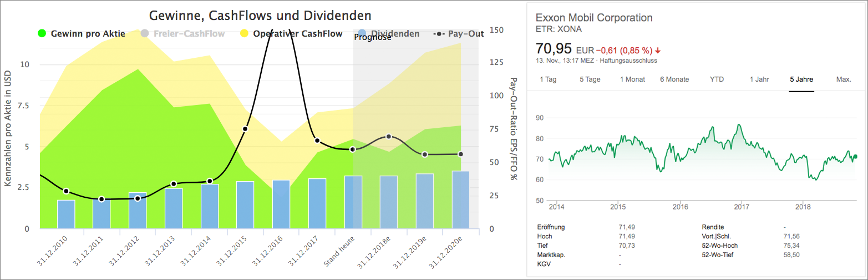The width and height of the screenshot is (868, 280).
Task: Click the Pay-Out data point at 31.12.2020e
Action: 460,154
